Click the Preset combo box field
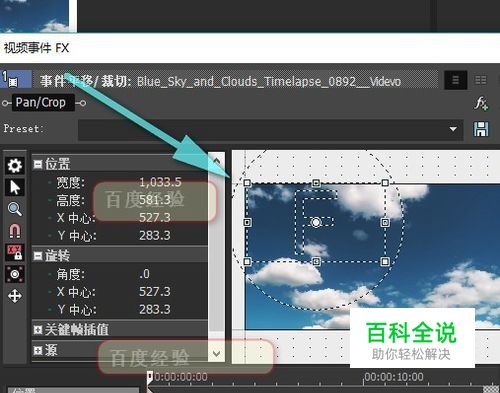The height and width of the screenshot is (393, 500). [x=270, y=129]
